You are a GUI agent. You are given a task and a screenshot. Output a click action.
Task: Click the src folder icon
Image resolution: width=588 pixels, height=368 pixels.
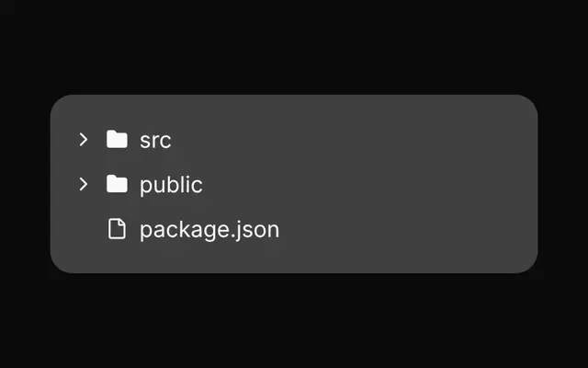click(117, 139)
